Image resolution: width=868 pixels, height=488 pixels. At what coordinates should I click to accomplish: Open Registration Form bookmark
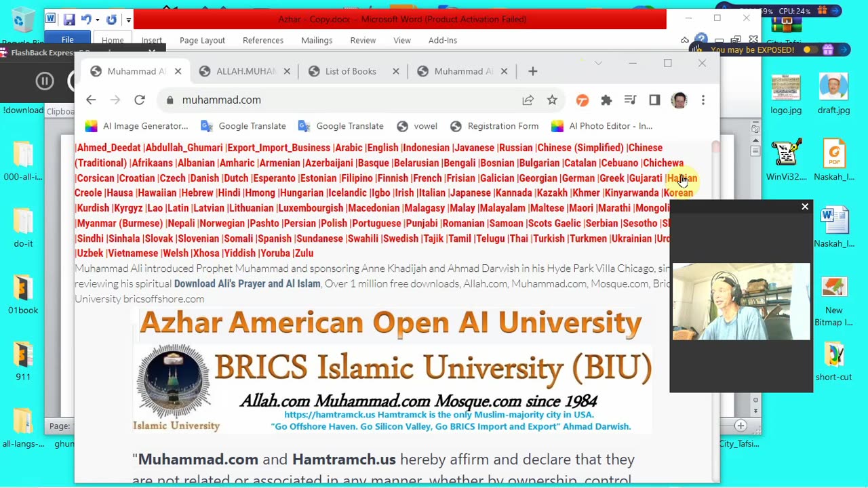coord(494,126)
